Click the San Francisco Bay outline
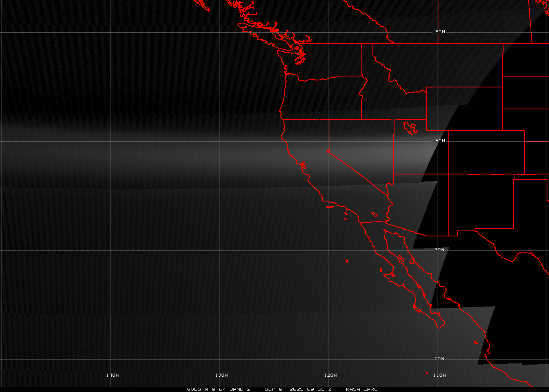 click(303, 166)
